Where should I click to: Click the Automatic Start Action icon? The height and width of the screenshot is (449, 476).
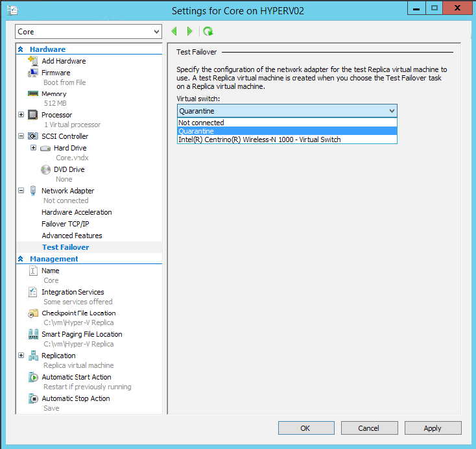[33, 377]
